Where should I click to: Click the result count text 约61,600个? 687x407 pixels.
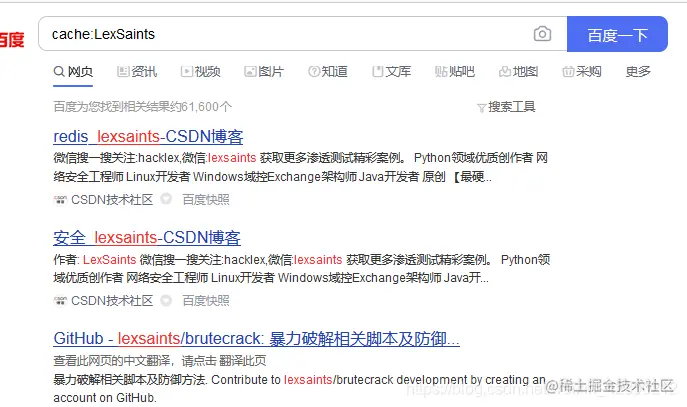[201, 106]
